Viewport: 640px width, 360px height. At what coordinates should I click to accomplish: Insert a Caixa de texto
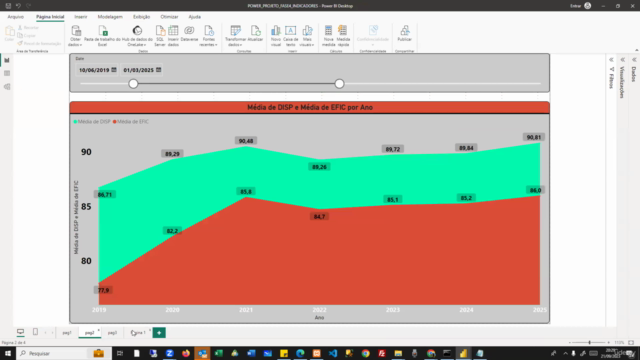[291, 36]
